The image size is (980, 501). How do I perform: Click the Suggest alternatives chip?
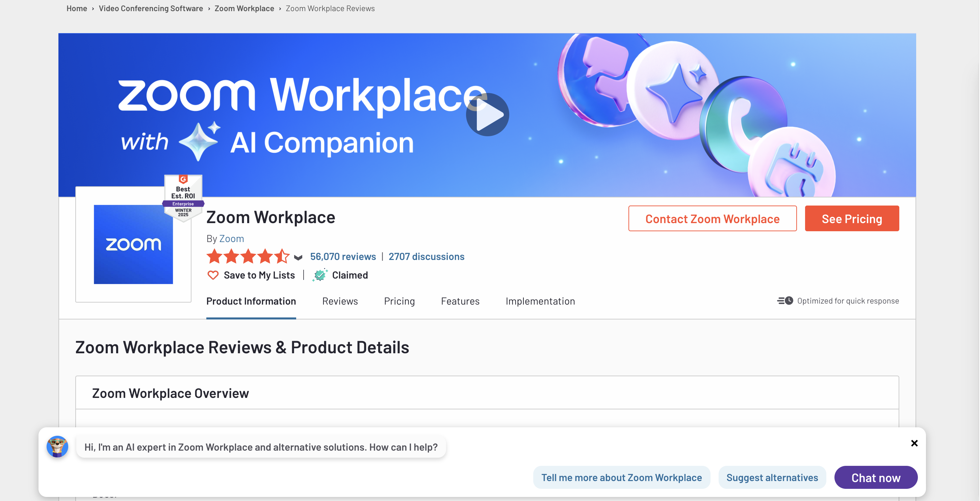(x=772, y=477)
